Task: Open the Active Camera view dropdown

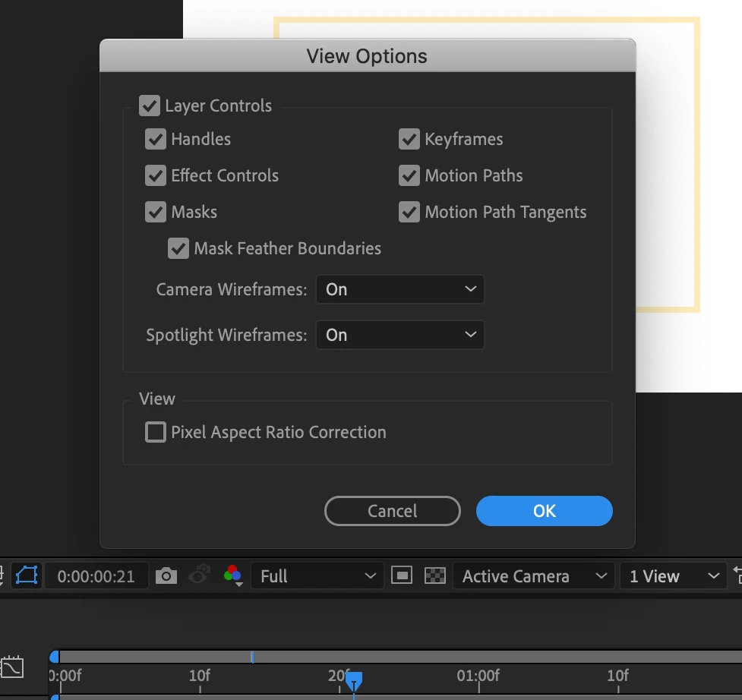Action: coord(533,575)
